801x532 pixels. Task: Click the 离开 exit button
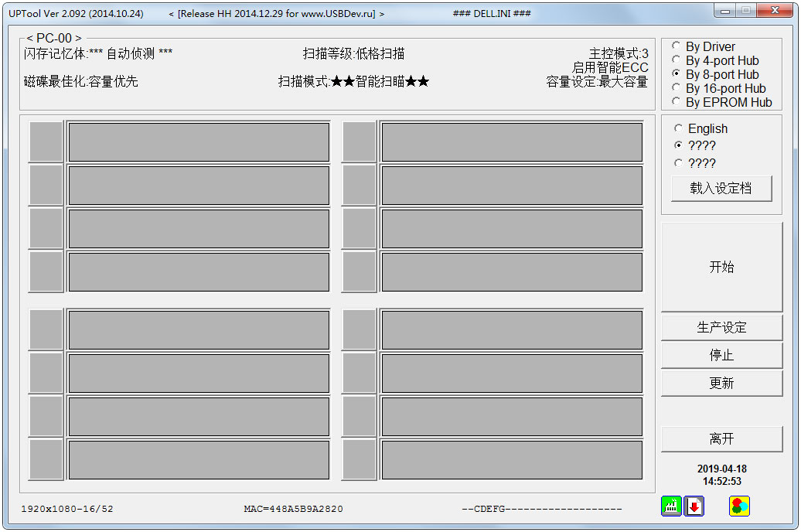pyautogui.click(x=721, y=439)
